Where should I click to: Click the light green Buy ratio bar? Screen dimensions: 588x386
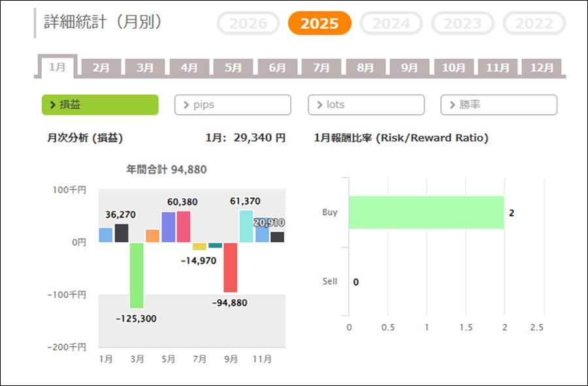[x=426, y=212]
